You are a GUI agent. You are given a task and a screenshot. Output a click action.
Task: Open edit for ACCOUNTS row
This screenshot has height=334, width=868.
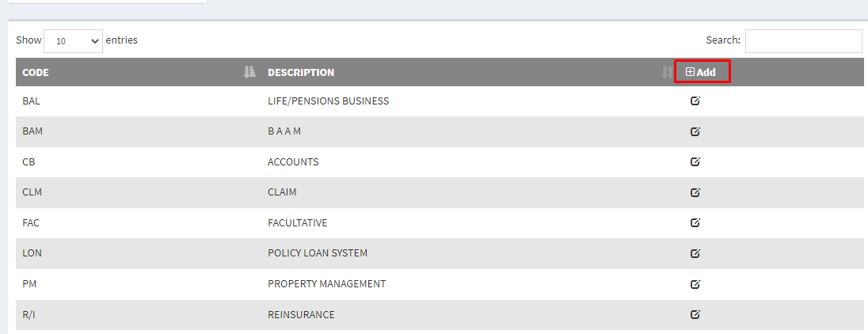point(695,161)
